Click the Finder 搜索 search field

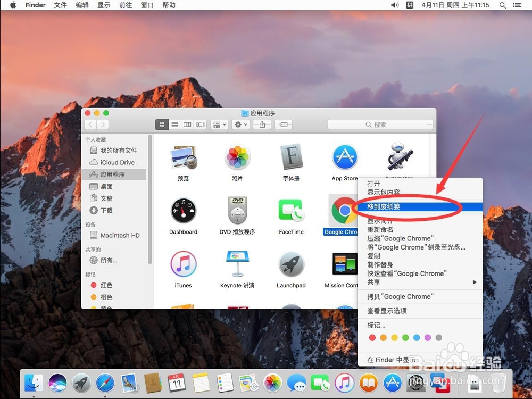[380, 124]
